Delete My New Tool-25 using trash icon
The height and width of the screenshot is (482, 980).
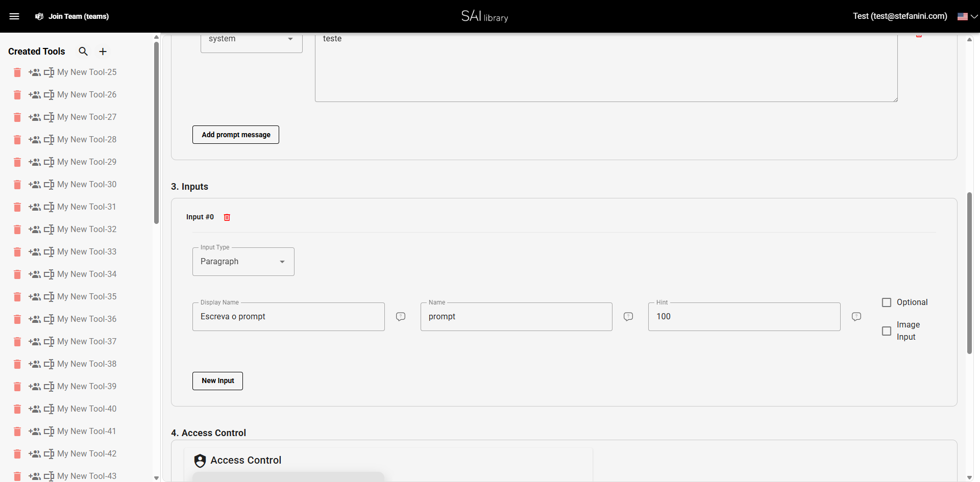point(17,72)
